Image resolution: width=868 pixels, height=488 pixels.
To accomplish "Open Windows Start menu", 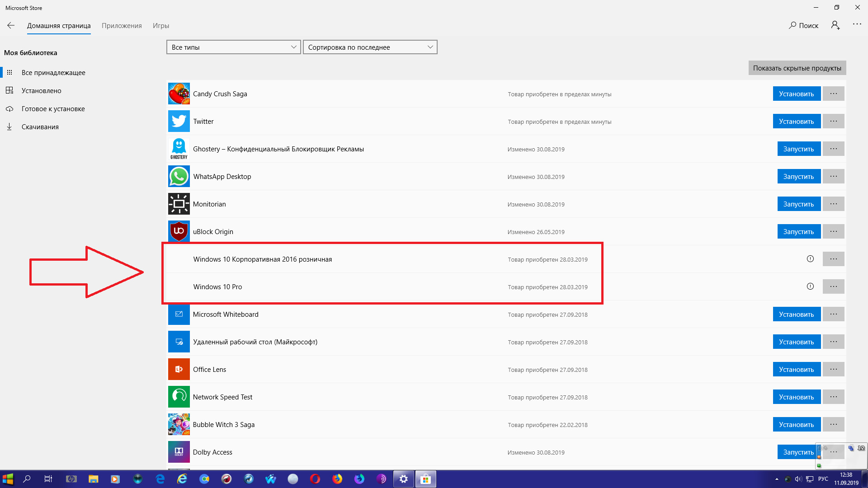I will coord(8,479).
